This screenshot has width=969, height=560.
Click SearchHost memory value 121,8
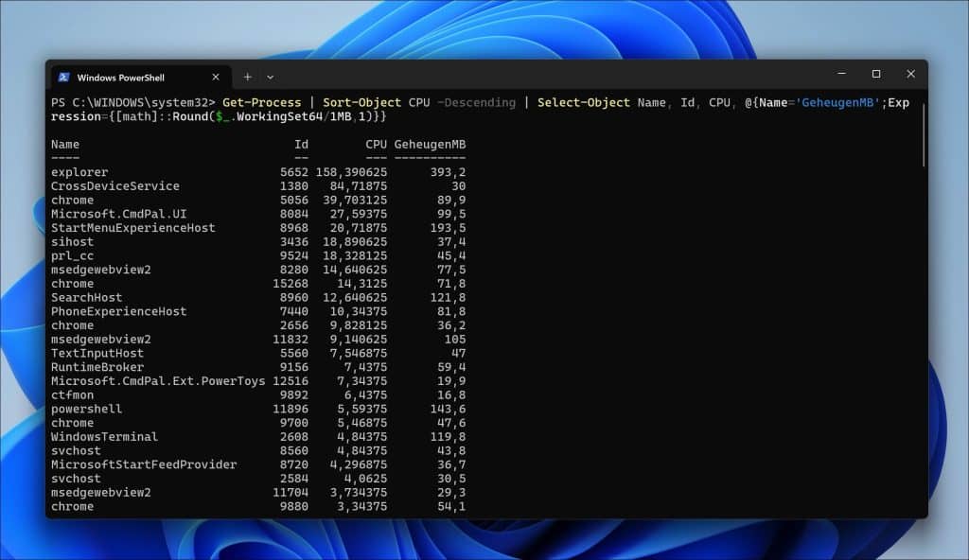point(448,297)
